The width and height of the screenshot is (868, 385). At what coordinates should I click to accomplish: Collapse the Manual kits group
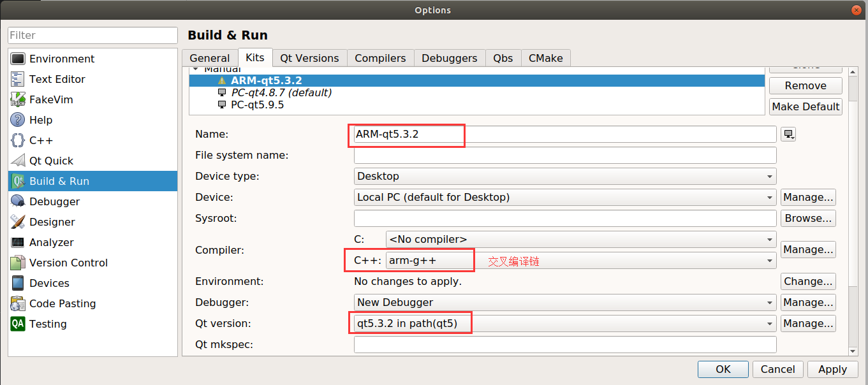(x=196, y=69)
